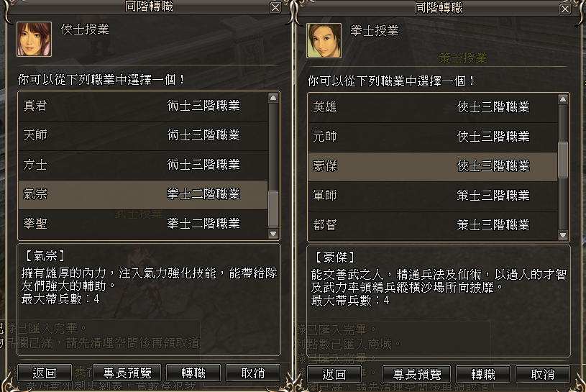Viewport: 586px width, 392px height.
Task: Choose 元帥 job entry
Action: 432,137
